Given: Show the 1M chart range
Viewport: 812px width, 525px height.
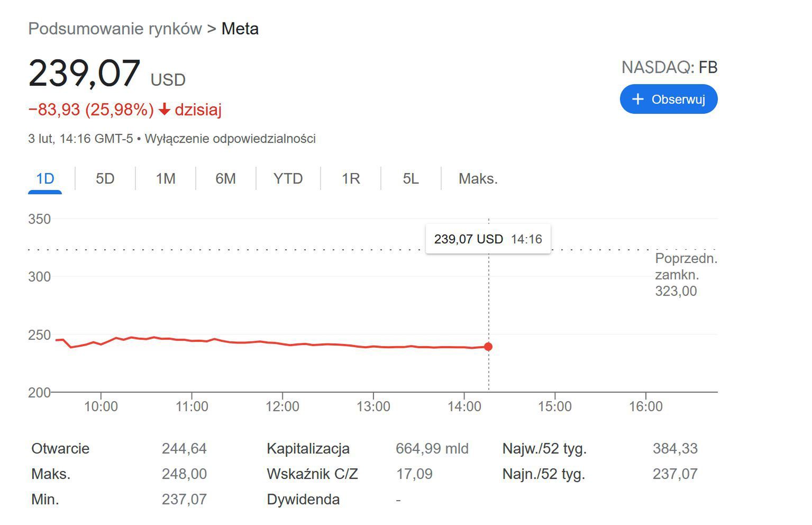Looking at the screenshot, I should (166, 178).
